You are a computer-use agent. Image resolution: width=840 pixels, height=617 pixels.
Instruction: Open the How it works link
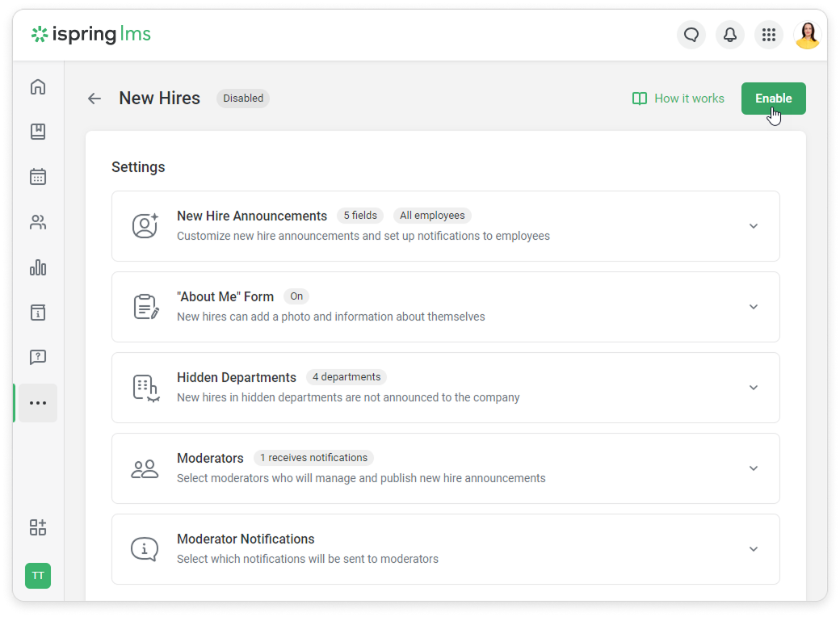point(678,99)
